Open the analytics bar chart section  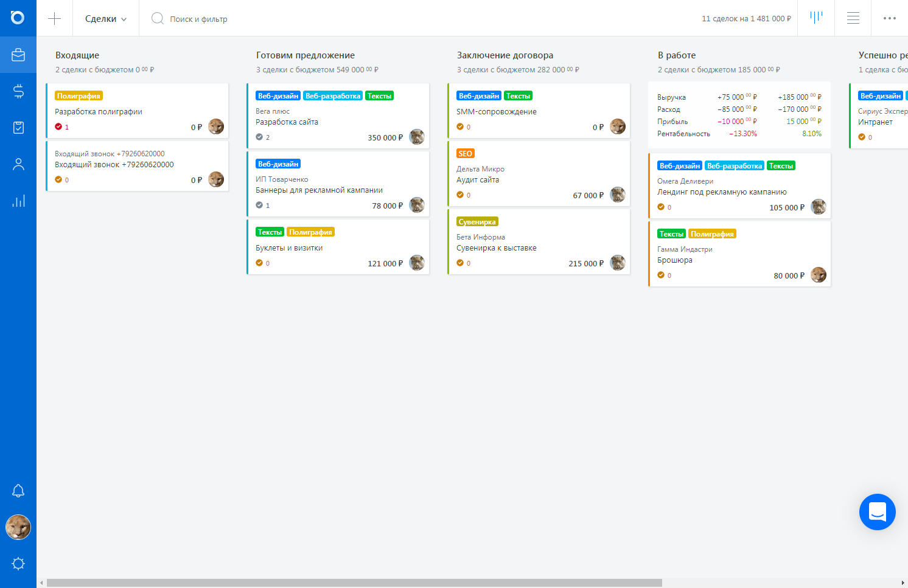point(18,201)
